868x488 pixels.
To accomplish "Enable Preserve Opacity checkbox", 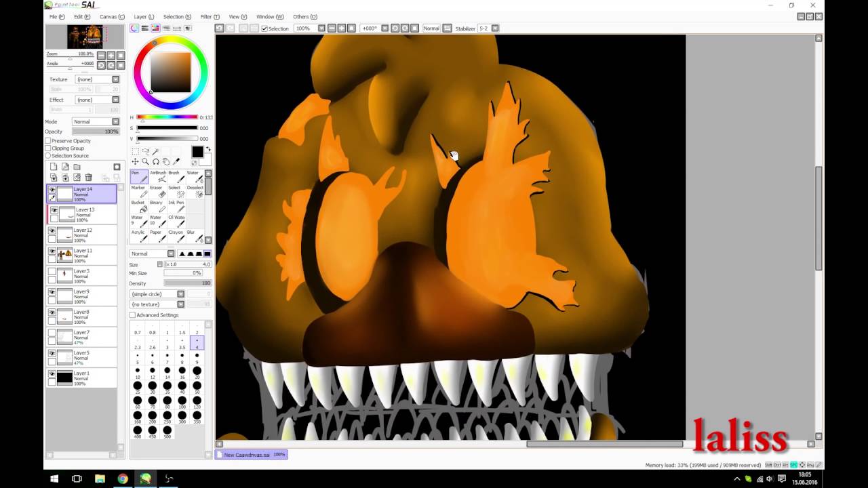I will 48,140.
